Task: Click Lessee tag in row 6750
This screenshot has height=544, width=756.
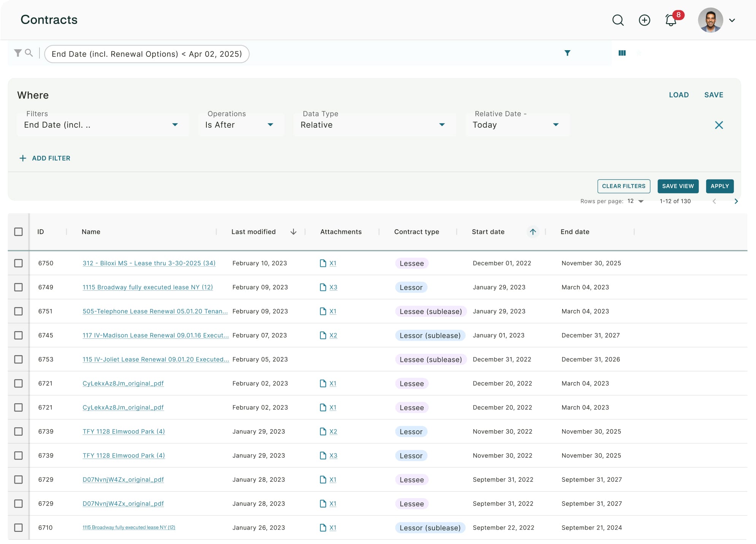Action: click(412, 263)
